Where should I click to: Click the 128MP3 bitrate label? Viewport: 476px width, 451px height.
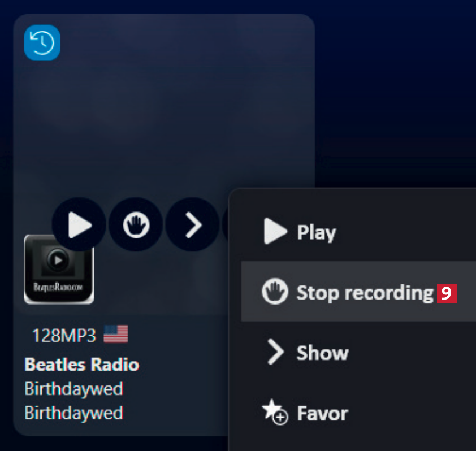(64, 335)
